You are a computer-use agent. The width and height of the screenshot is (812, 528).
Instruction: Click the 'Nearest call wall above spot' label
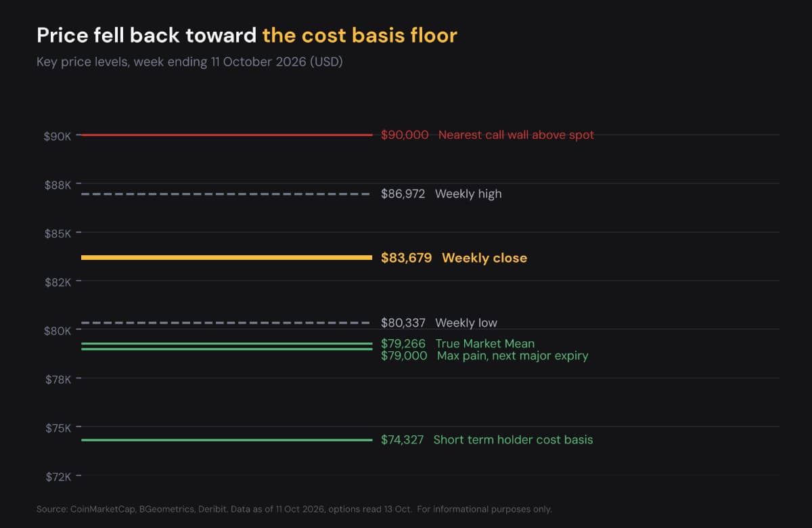click(x=516, y=135)
